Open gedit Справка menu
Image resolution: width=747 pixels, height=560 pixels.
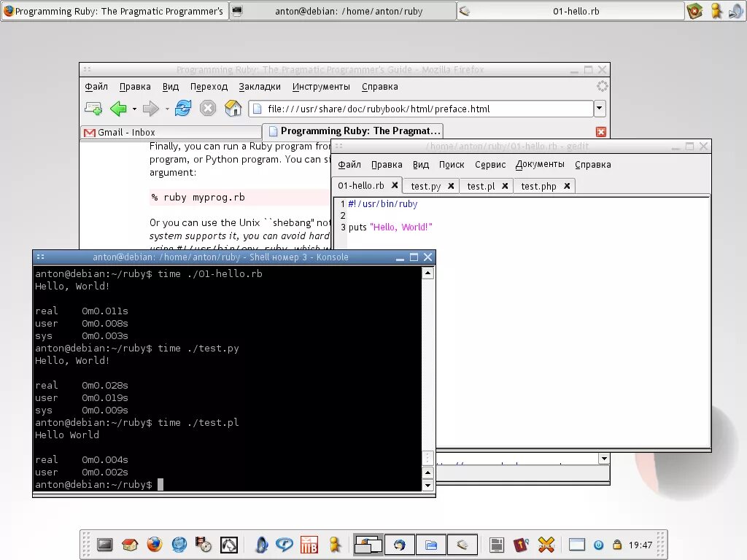tap(592, 165)
